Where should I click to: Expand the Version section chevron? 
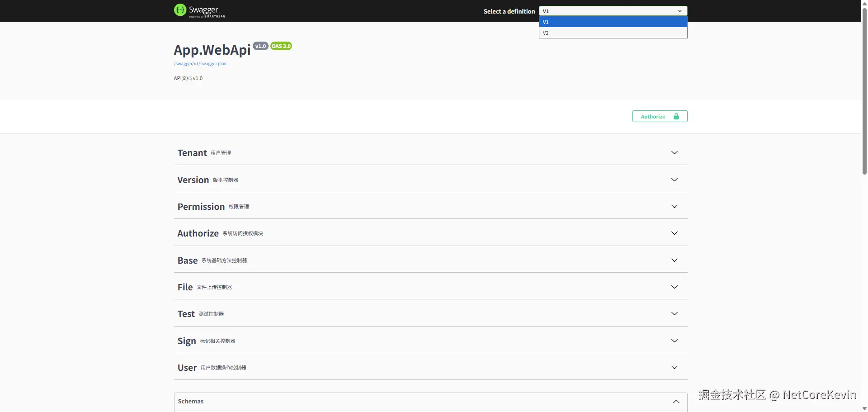(675, 180)
